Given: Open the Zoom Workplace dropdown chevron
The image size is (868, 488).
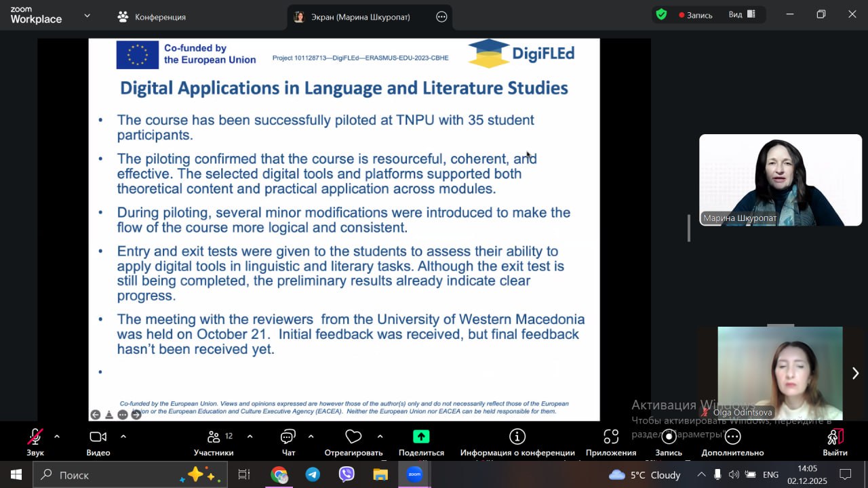Looking at the screenshot, I should [87, 15].
